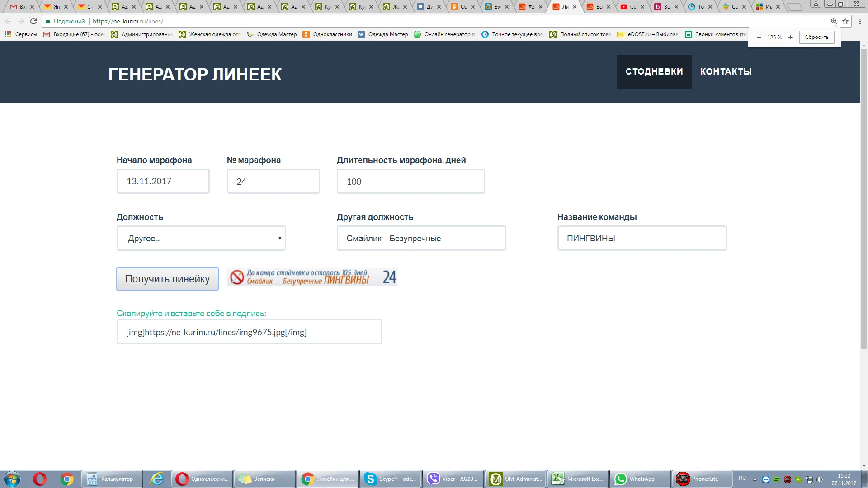868x488 pixels.
Task: Open the СТОДНЕВКИ menu item
Action: tap(654, 71)
